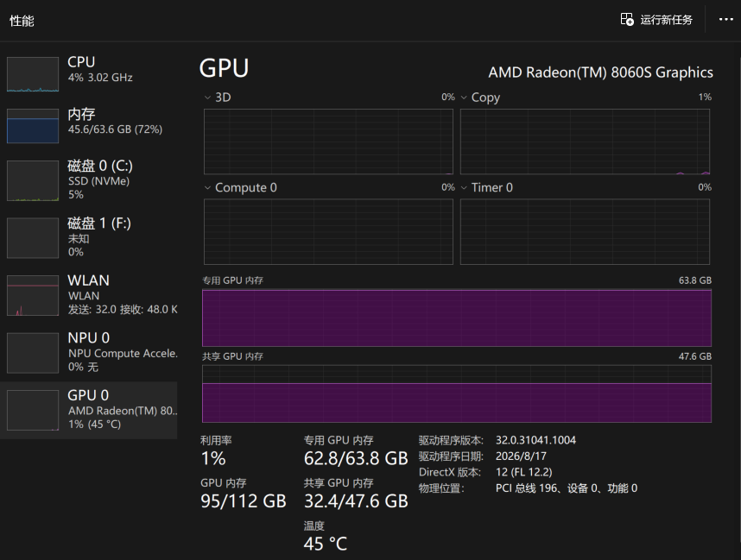Click the 62.8/63.8 GB dedicated memory value
Viewport: 741px width, 560px height.
click(x=356, y=458)
